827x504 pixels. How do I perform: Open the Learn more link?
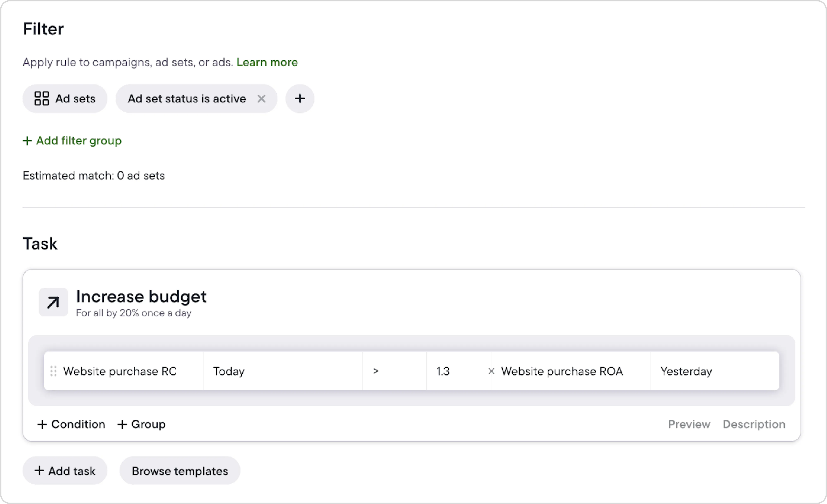267,62
